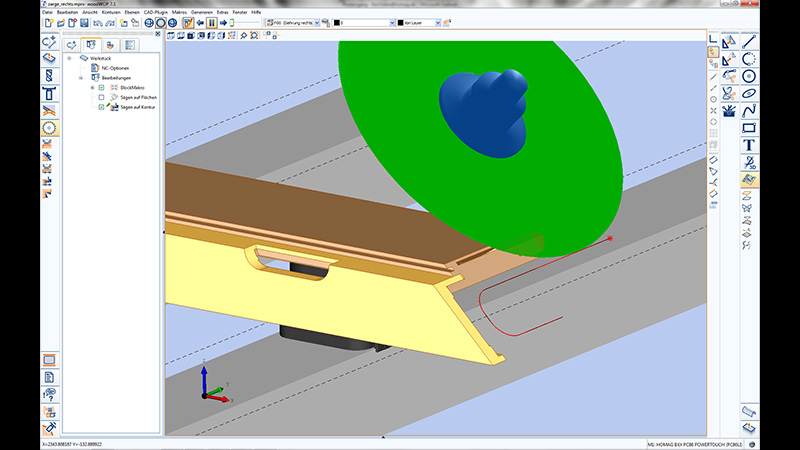
Task: Open the Datei menu
Action: click(47, 12)
